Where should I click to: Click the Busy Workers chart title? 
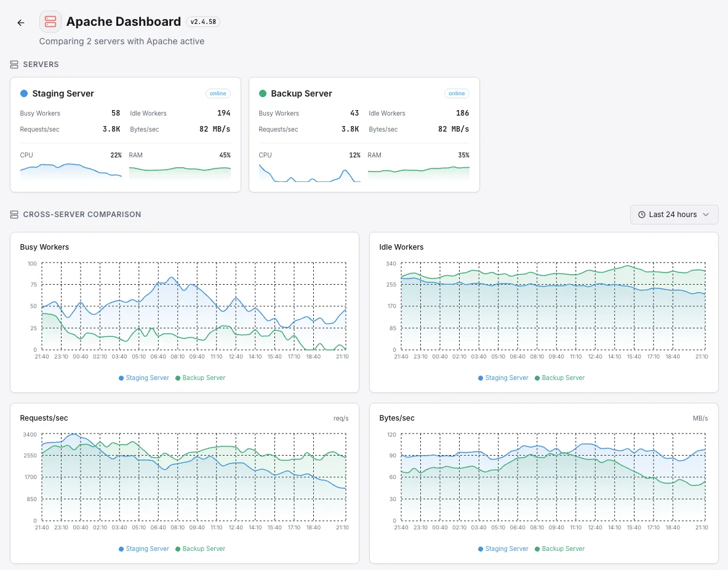(x=44, y=247)
